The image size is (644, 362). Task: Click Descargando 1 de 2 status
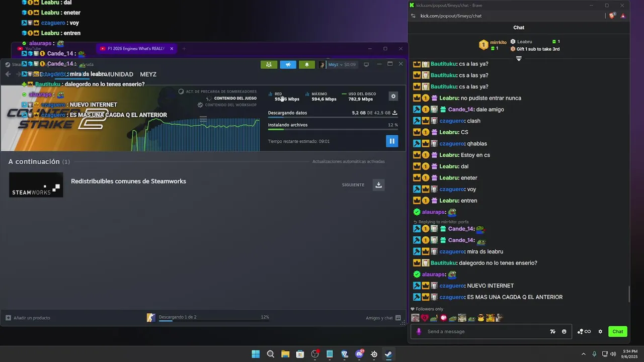(178, 317)
